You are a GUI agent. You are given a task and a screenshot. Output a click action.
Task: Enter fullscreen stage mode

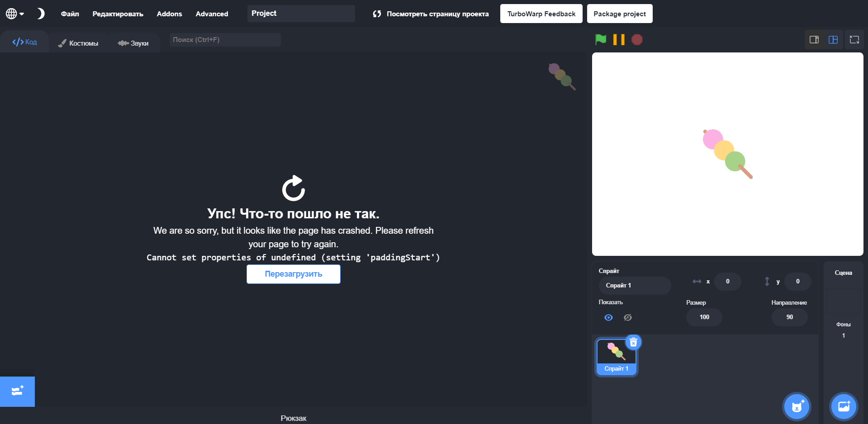coord(855,40)
